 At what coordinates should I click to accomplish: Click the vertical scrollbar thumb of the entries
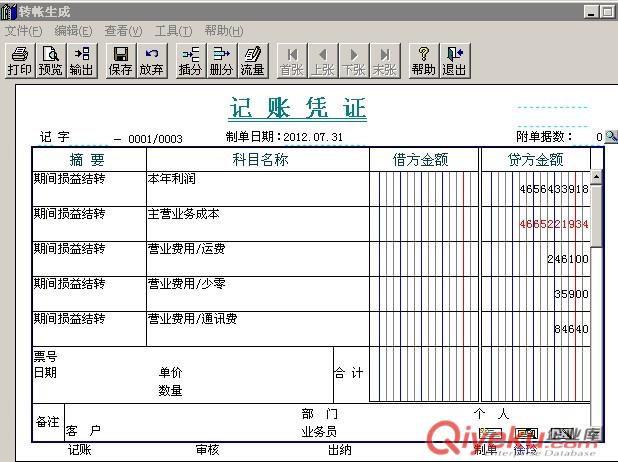597,216
